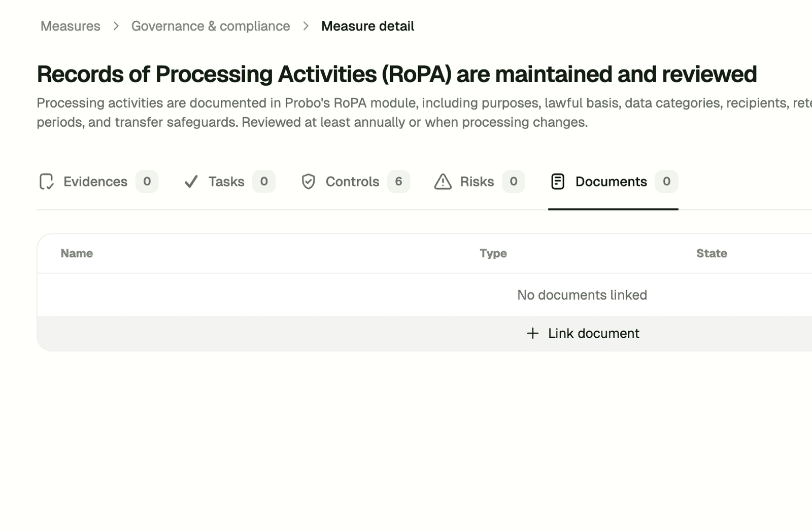Click the Evidences tab icon
Viewport: 812px width, 530px height.
tap(46, 182)
